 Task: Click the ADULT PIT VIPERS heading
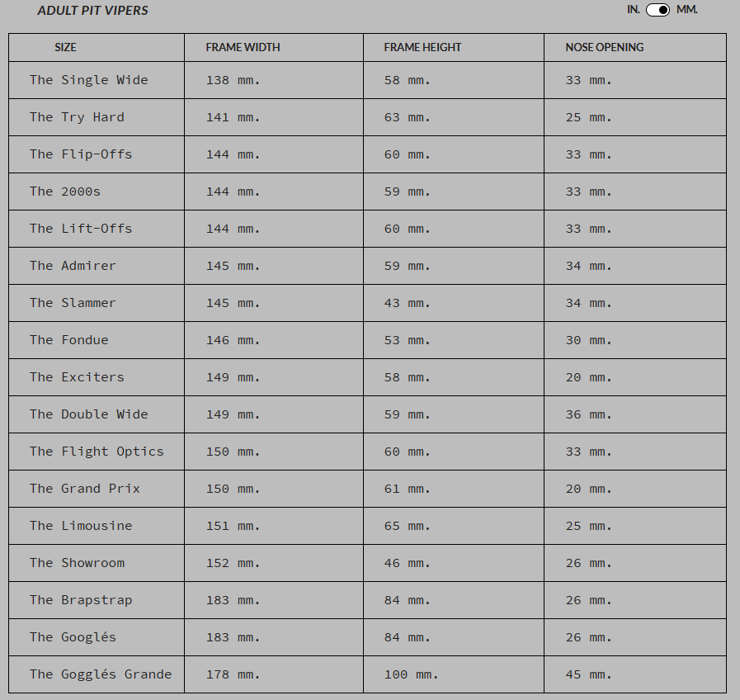click(93, 11)
